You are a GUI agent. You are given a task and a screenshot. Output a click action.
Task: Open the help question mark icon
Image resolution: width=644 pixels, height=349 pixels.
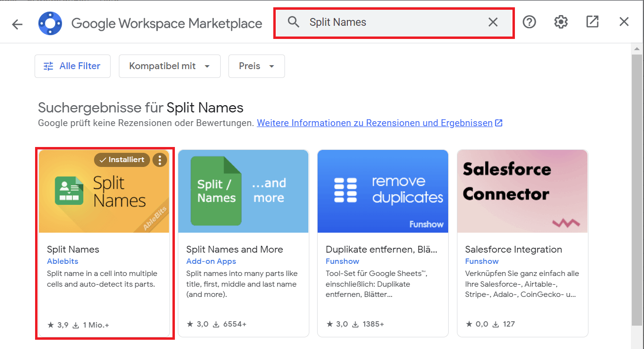(529, 22)
